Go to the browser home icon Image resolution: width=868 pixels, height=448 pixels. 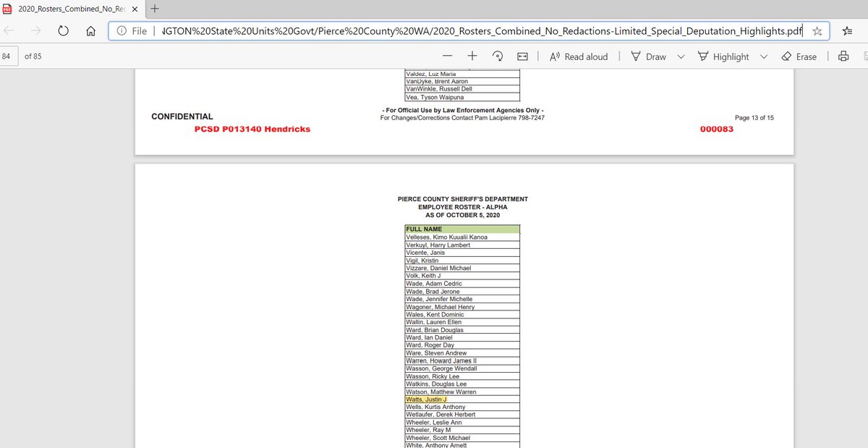[x=91, y=31]
